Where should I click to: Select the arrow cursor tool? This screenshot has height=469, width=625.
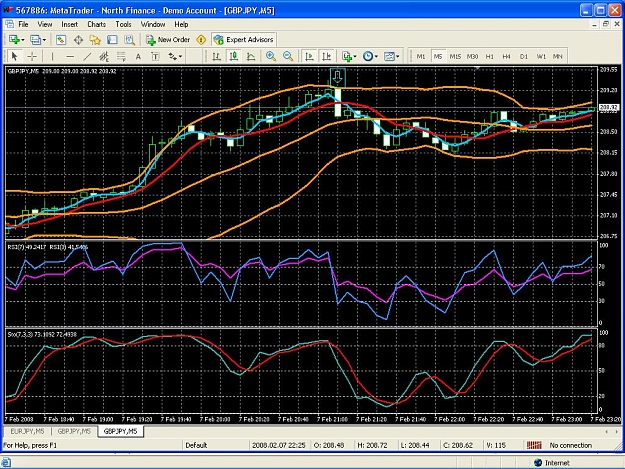click(15, 57)
